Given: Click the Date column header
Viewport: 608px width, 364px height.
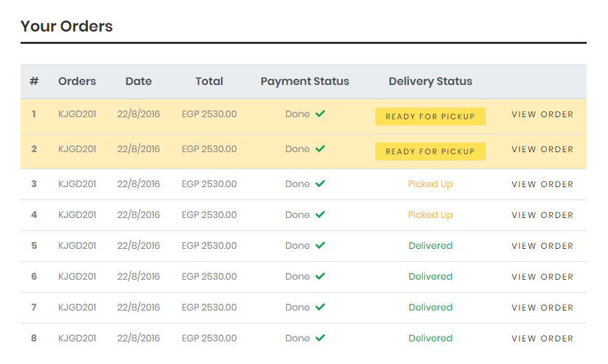Looking at the screenshot, I should (139, 82).
